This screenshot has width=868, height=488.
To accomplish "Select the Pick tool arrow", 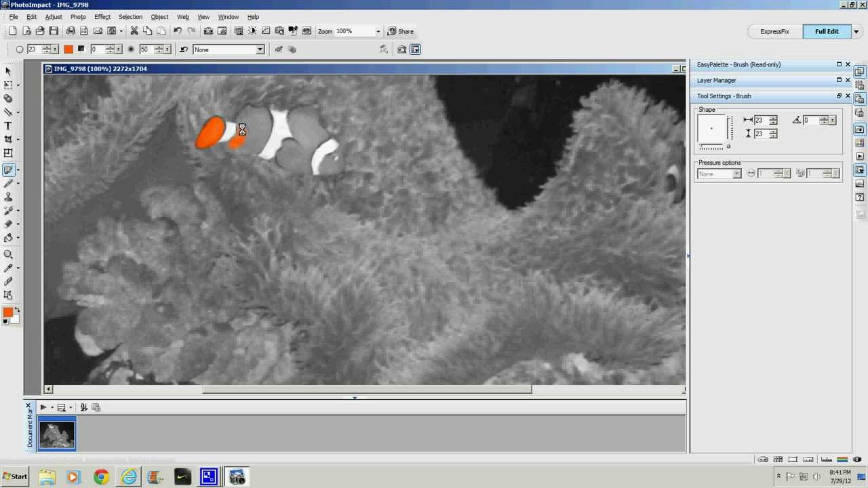I will [x=8, y=71].
